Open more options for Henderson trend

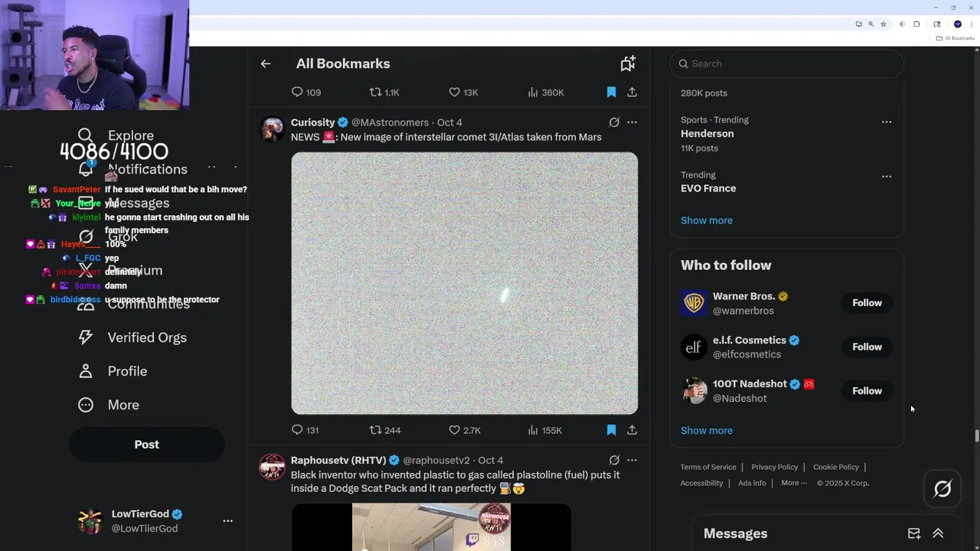[x=887, y=122]
